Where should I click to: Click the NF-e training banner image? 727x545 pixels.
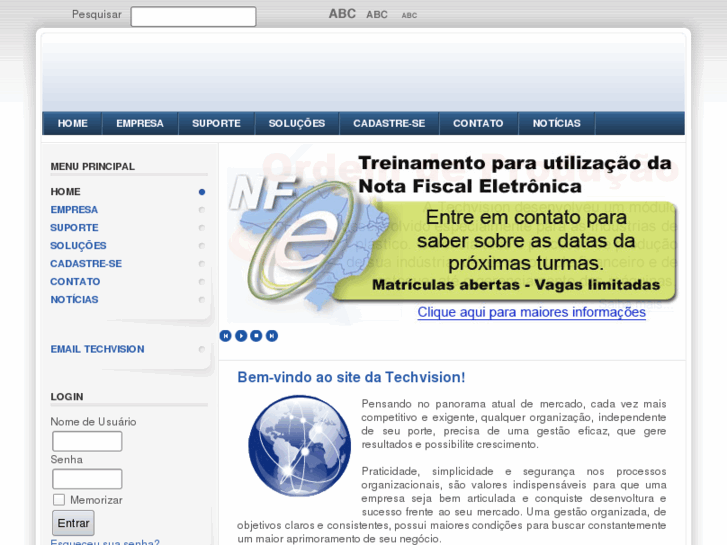pos(452,234)
